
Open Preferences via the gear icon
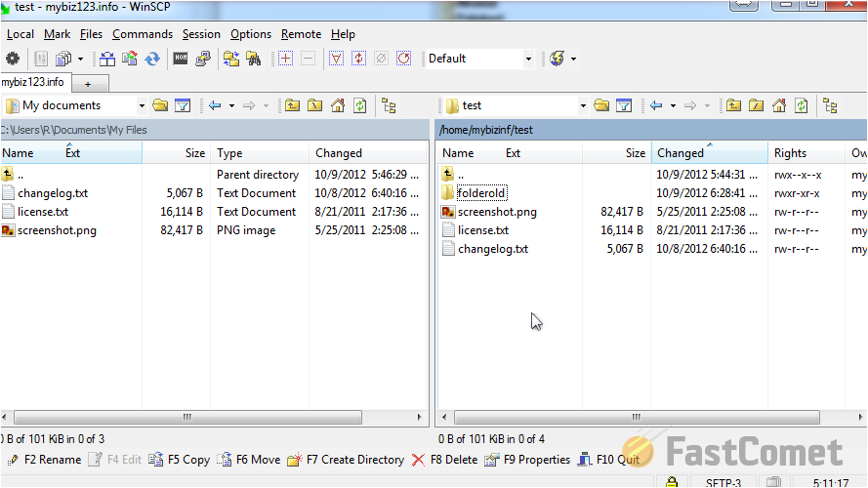pyautogui.click(x=12, y=59)
